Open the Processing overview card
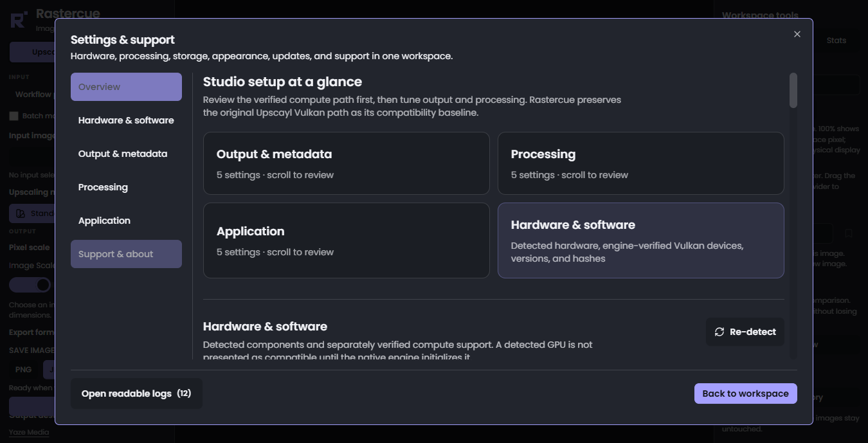The height and width of the screenshot is (443, 868). coord(641,163)
